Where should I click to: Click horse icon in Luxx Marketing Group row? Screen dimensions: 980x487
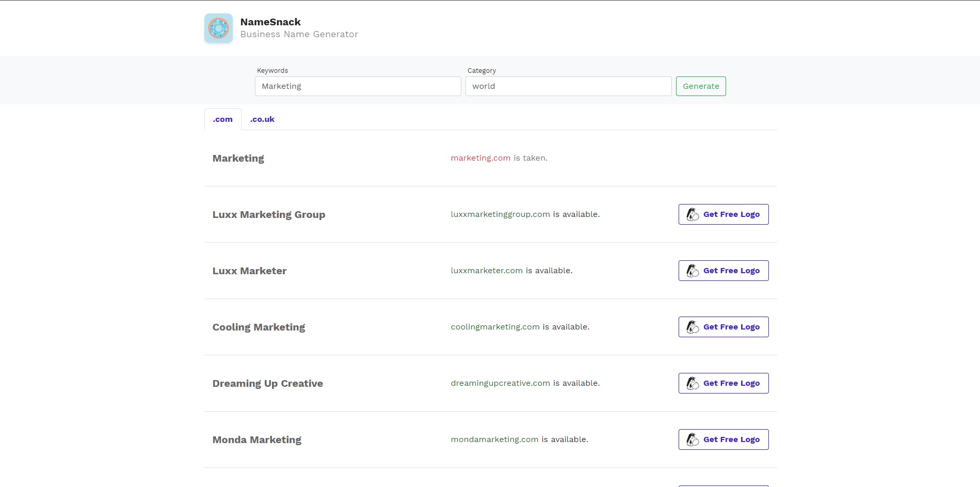693,214
